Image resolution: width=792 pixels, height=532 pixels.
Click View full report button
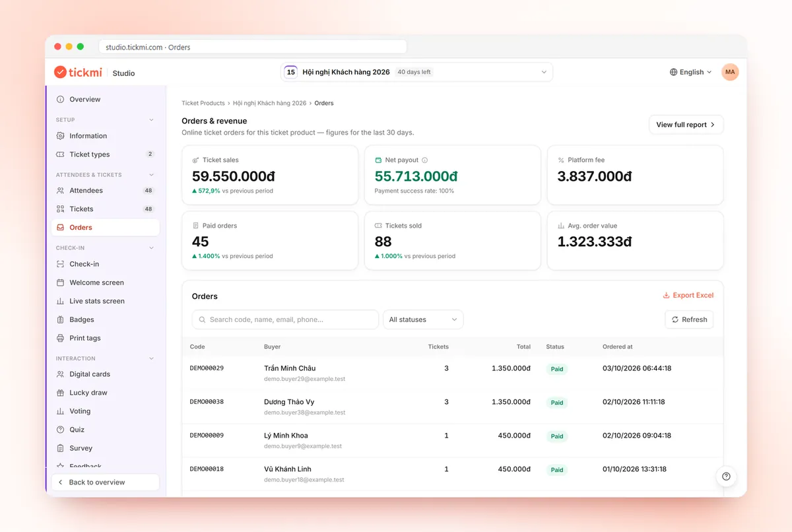click(686, 125)
